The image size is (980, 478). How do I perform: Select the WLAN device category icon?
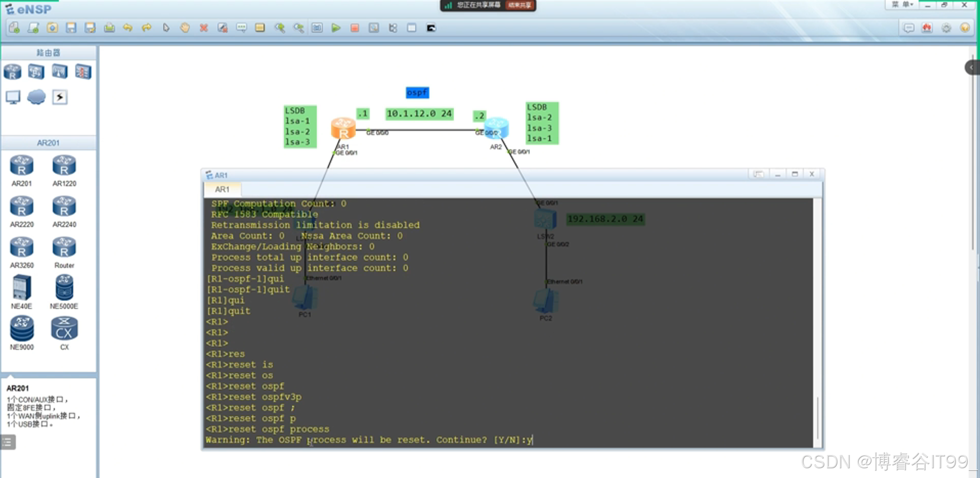coord(59,72)
